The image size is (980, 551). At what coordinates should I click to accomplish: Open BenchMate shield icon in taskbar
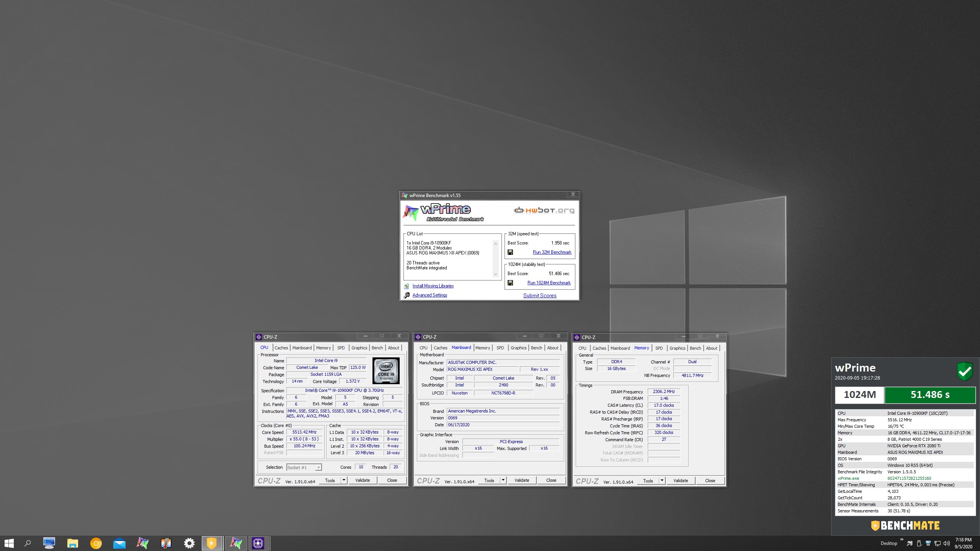pos(212,543)
